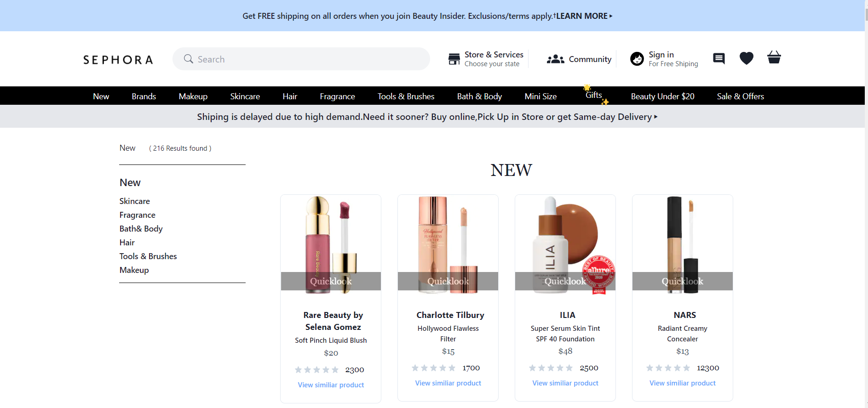Open the Gifts navigation menu

click(594, 95)
